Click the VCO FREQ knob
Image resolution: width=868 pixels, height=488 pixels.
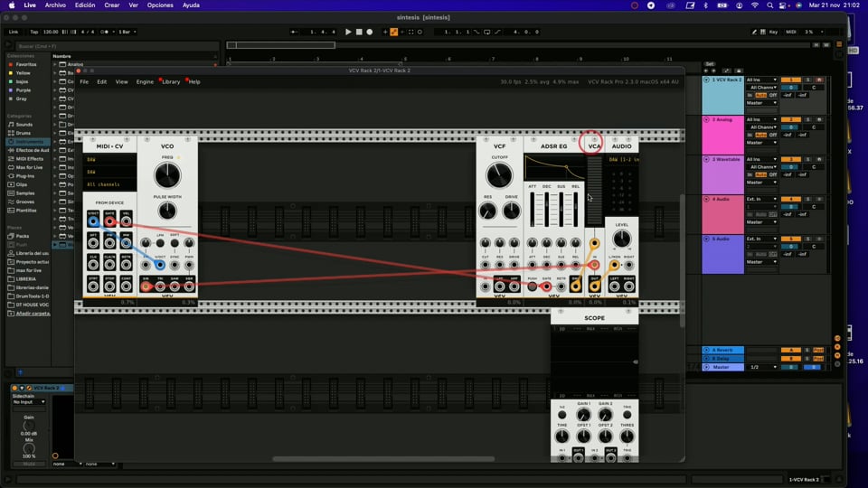(x=167, y=175)
